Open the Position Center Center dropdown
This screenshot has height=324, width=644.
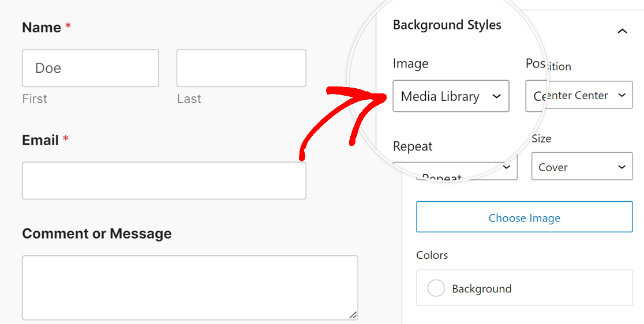pyautogui.click(x=579, y=95)
